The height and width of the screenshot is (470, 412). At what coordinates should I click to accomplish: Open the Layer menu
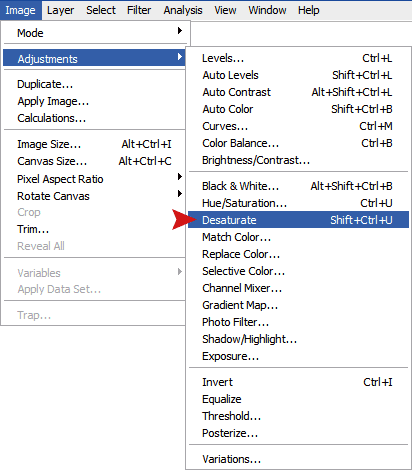[60, 10]
